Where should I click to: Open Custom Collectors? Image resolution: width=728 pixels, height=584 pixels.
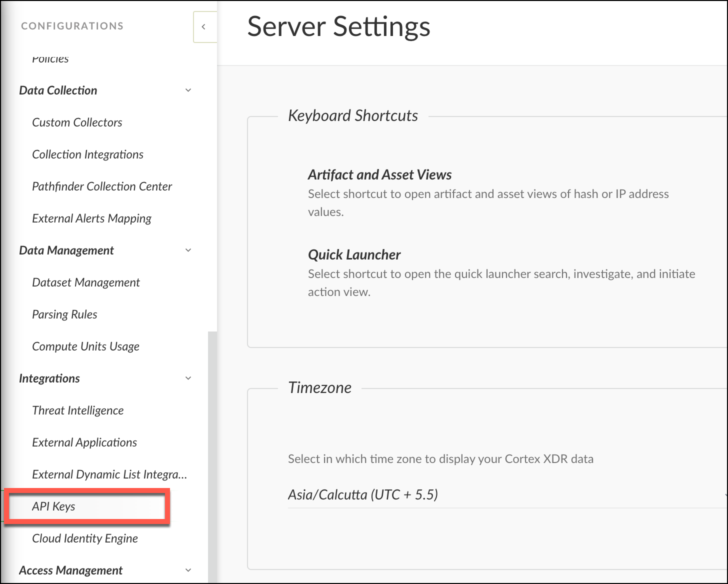point(77,122)
